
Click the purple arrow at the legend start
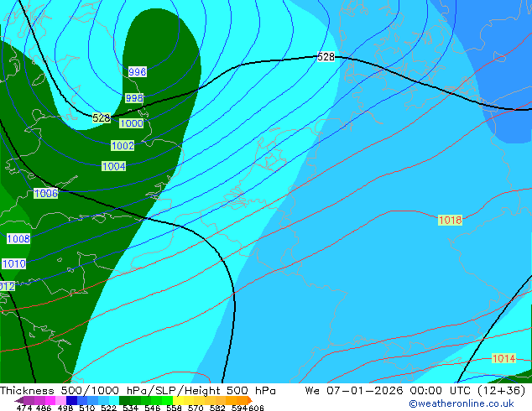tap(19, 400)
